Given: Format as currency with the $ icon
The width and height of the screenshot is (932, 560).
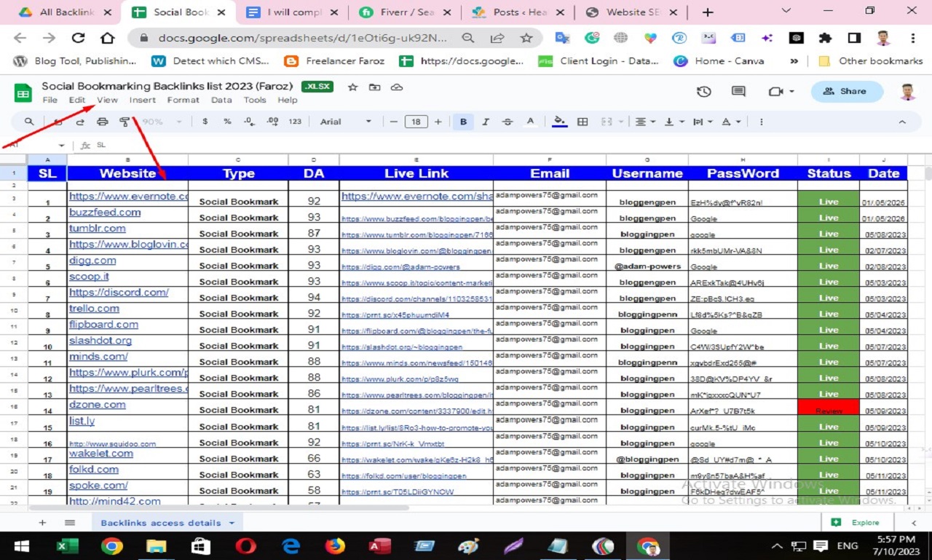Looking at the screenshot, I should [x=205, y=122].
